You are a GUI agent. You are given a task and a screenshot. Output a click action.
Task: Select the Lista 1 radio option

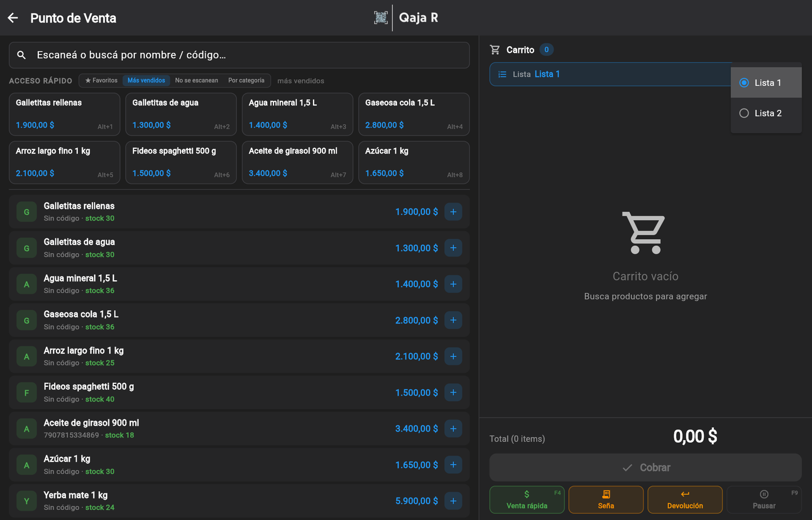pyautogui.click(x=766, y=82)
